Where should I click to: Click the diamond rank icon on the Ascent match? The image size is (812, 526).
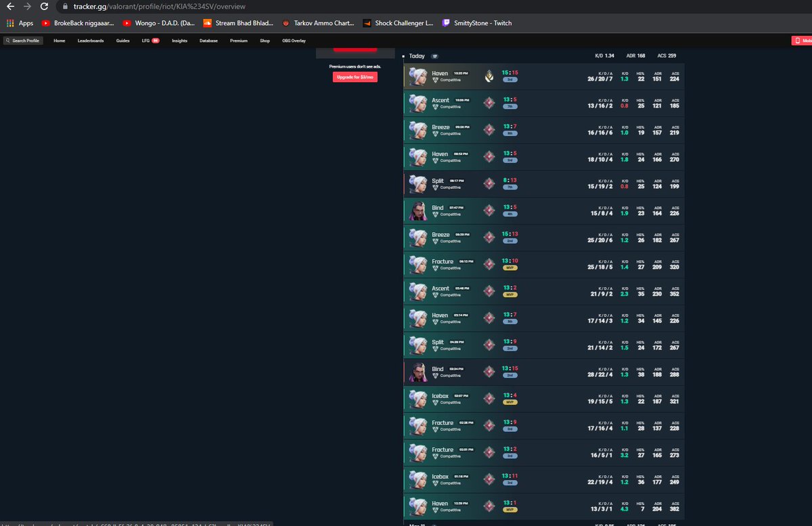point(489,102)
